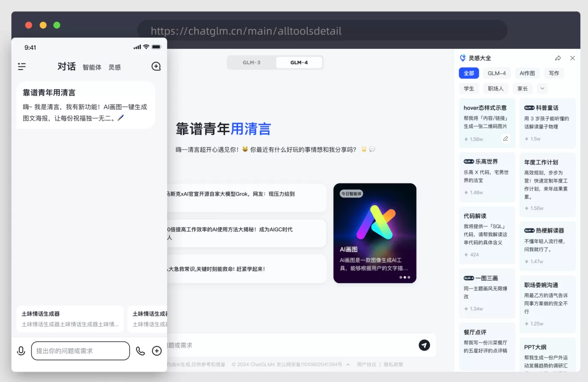The image size is (588, 382).
Task: Close the 灵感大全 panel
Action: pos(573,58)
